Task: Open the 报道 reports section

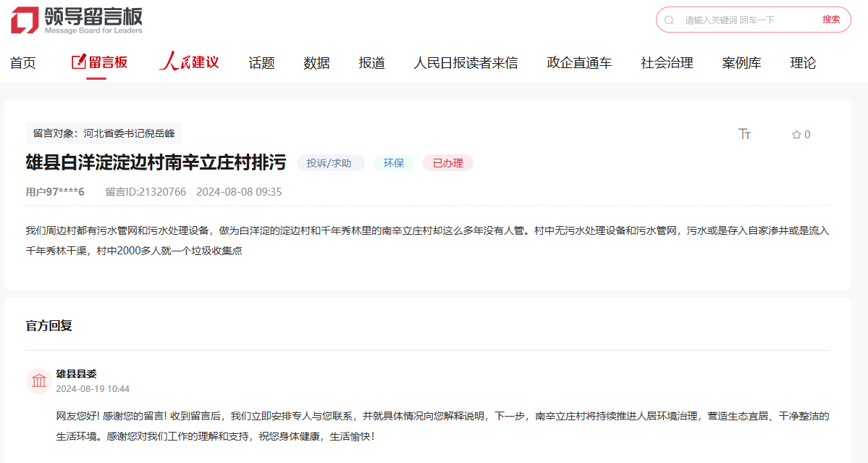Action: (x=371, y=63)
